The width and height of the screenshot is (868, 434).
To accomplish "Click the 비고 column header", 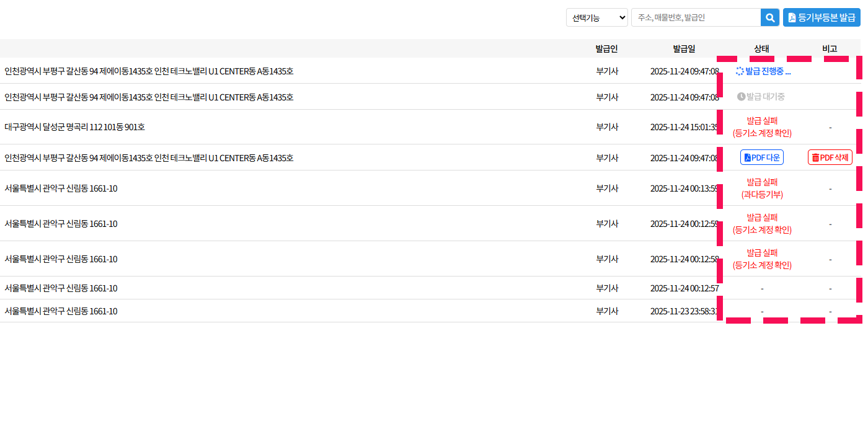I will coord(830,48).
